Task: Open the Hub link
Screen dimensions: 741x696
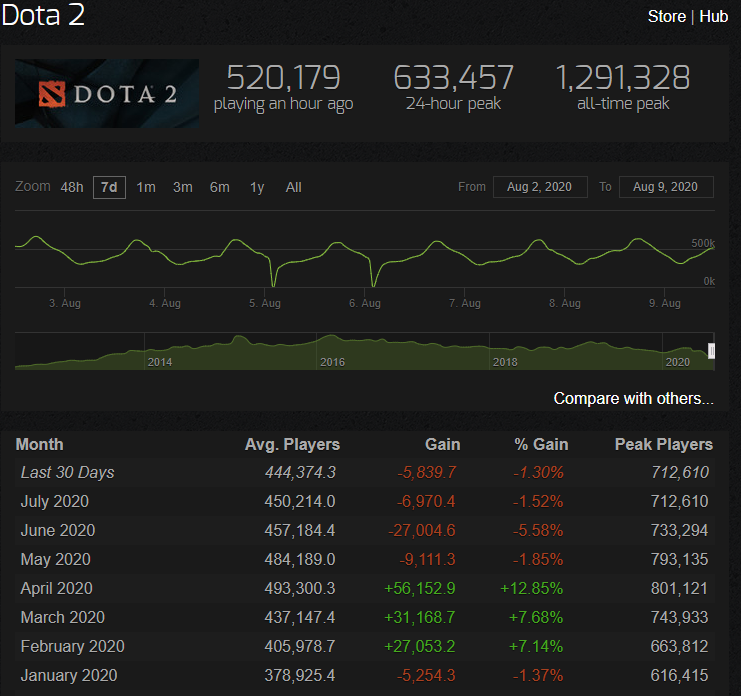Action: (714, 17)
